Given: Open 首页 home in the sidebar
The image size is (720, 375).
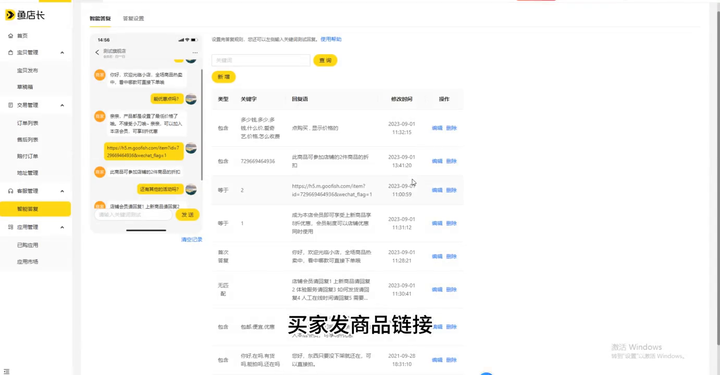Looking at the screenshot, I should pyautogui.click(x=22, y=36).
